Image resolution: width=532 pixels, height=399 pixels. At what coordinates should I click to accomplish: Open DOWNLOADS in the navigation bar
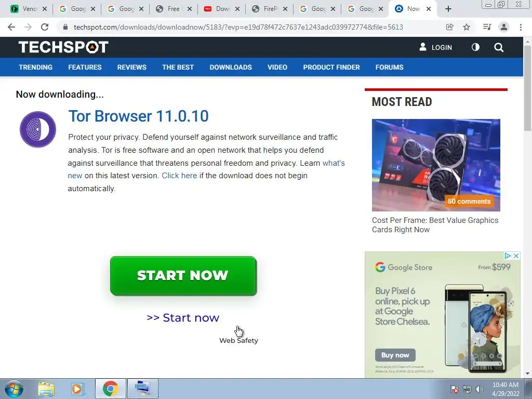coord(231,67)
